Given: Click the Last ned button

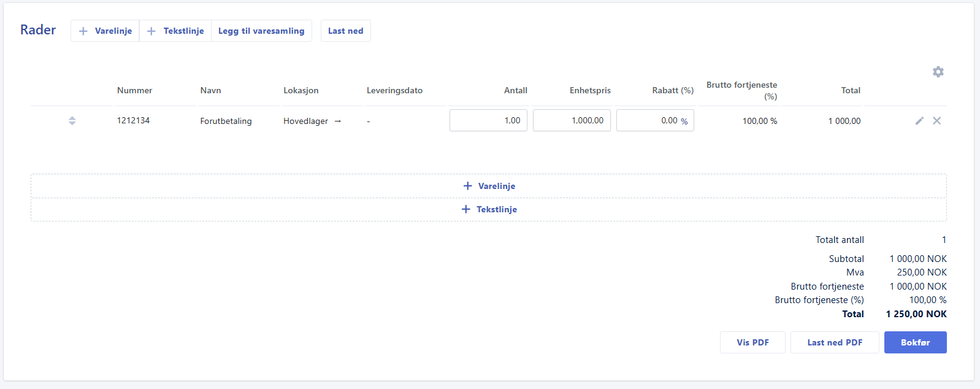Looking at the screenshot, I should (x=345, y=31).
